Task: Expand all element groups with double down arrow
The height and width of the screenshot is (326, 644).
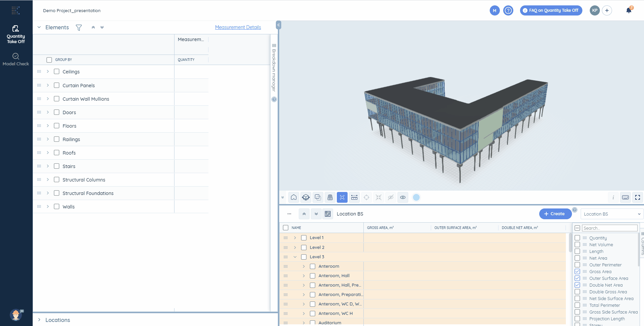Action: (102, 28)
